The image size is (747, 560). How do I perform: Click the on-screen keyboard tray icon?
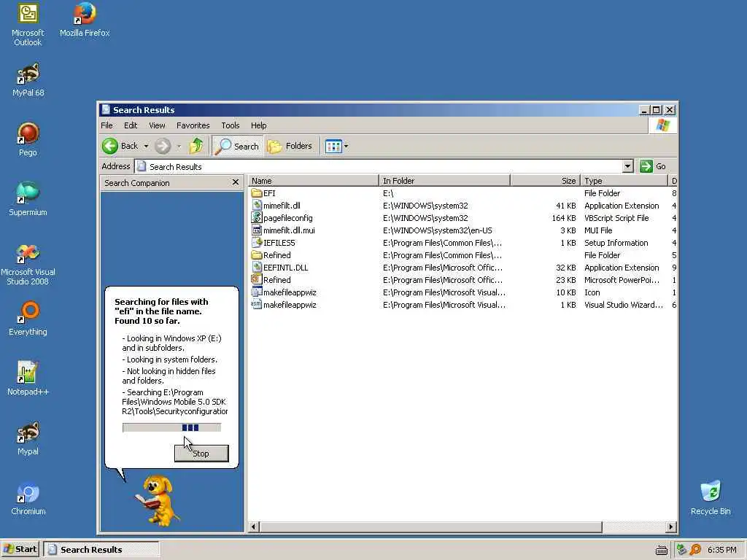point(661,550)
